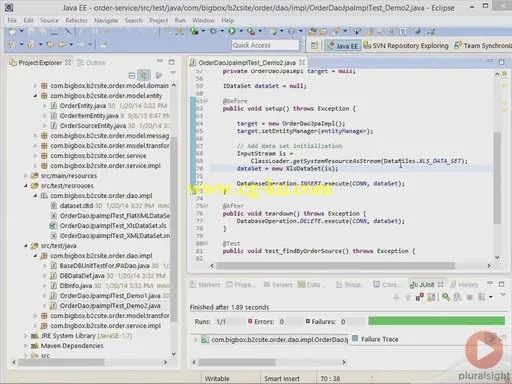512x384 pixels.
Task: Switch to Java EE perspective
Action: tap(343, 46)
